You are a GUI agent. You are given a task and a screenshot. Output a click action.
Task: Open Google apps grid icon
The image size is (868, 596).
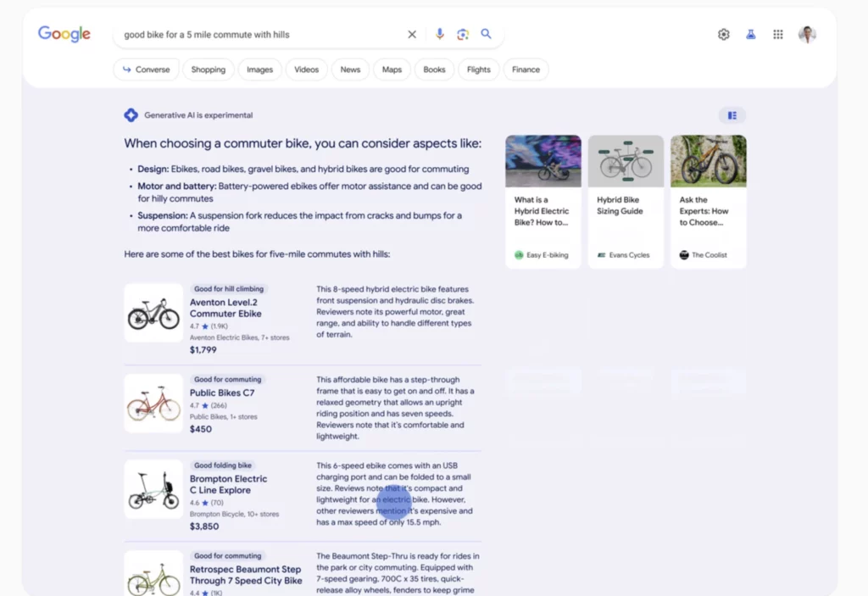(778, 35)
